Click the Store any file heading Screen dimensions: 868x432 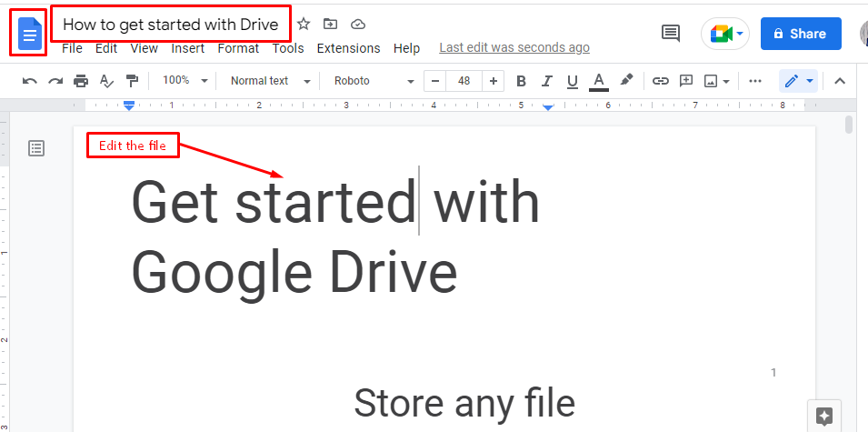[x=464, y=402]
